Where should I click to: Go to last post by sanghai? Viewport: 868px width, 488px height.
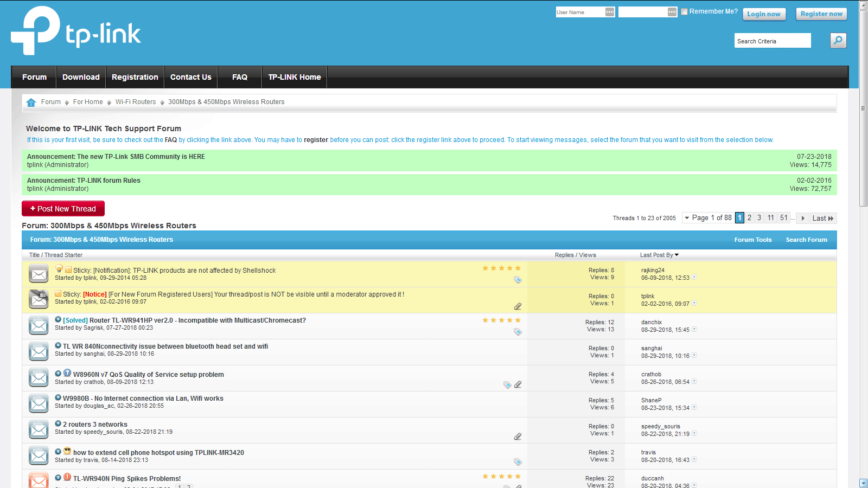click(x=694, y=355)
